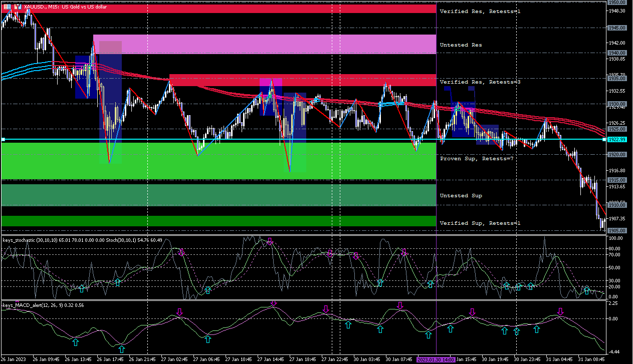Click the highlighted '2023.01.30 14:00' date marker

coord(436,359)
